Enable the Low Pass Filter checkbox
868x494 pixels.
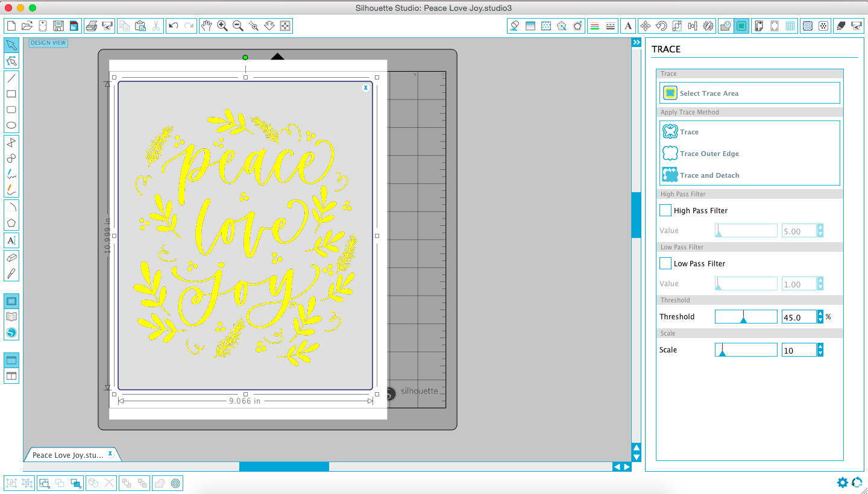[665, 263]
